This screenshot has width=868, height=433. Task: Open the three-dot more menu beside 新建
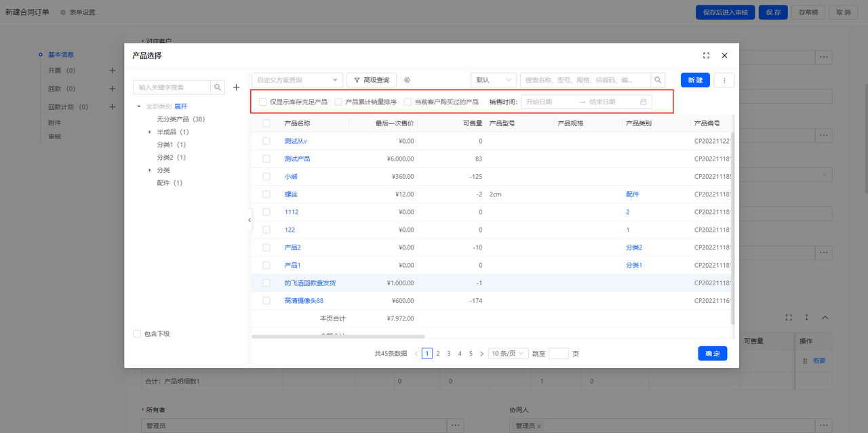(x=724, y=80)
